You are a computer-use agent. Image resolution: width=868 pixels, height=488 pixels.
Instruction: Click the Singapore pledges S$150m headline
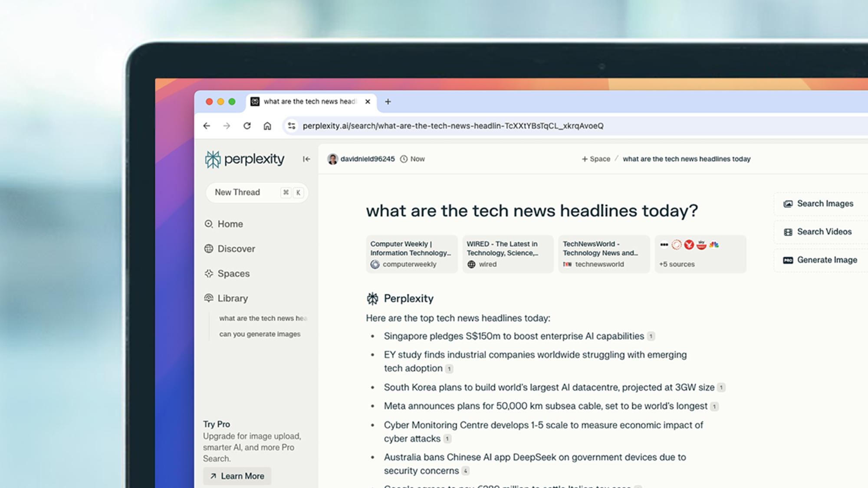coord(514,336)
